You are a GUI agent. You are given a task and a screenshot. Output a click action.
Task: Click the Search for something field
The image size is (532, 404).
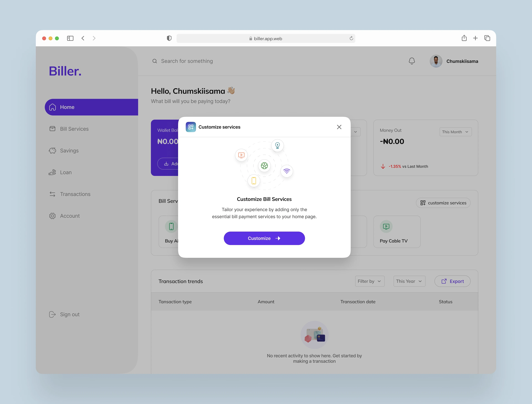[187, 61]
